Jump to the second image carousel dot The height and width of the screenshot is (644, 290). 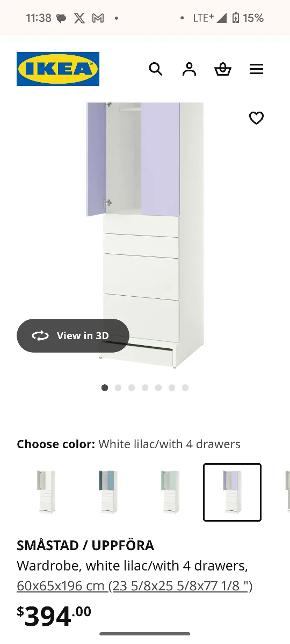[118, 387]
